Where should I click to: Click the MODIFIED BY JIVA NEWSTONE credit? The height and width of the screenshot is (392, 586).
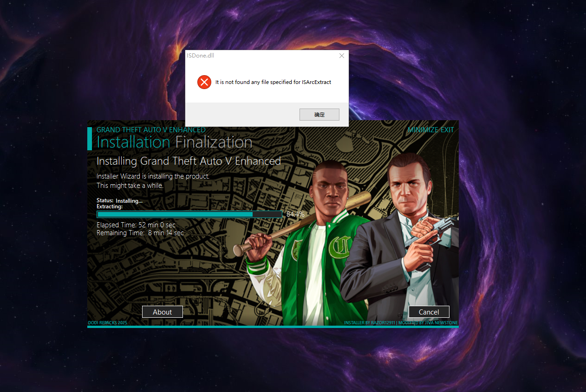point(428,323)
